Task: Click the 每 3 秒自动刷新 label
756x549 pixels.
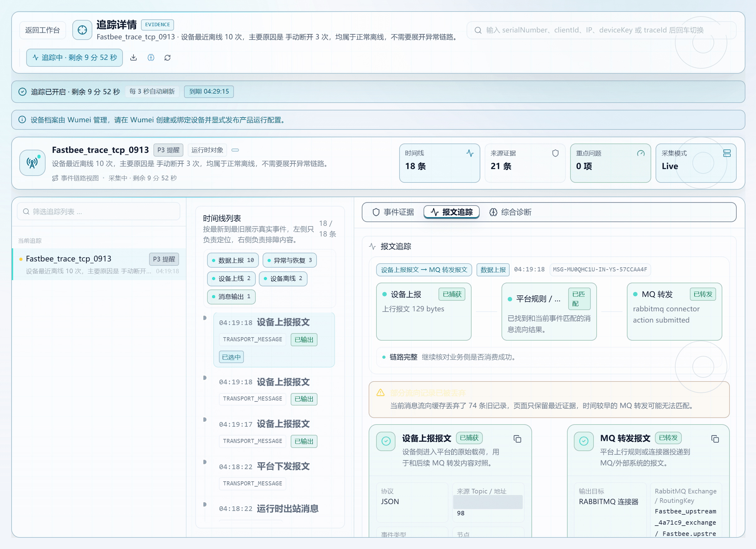Action: click(152, 91)
